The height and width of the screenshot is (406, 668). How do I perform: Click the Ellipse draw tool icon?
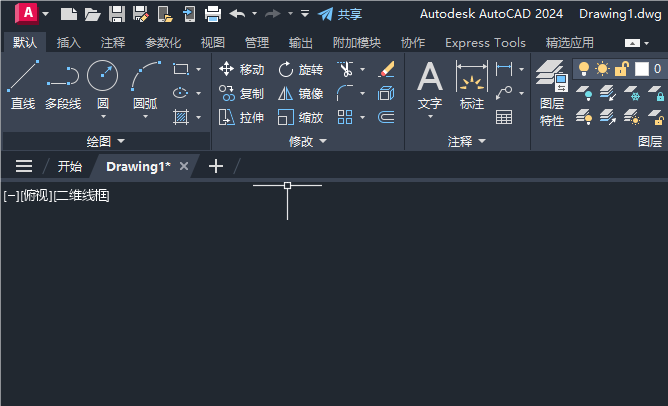[x=181, y=93]
